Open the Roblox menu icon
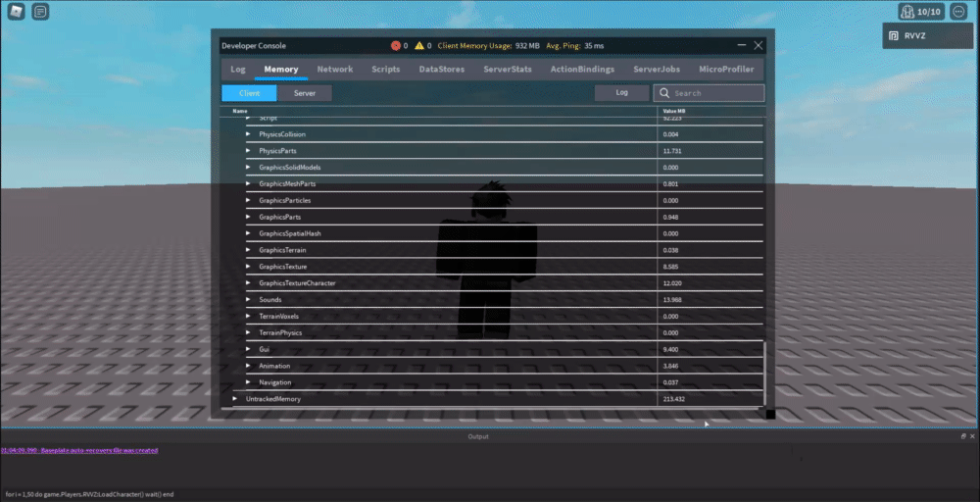 (x=17, y=11)
